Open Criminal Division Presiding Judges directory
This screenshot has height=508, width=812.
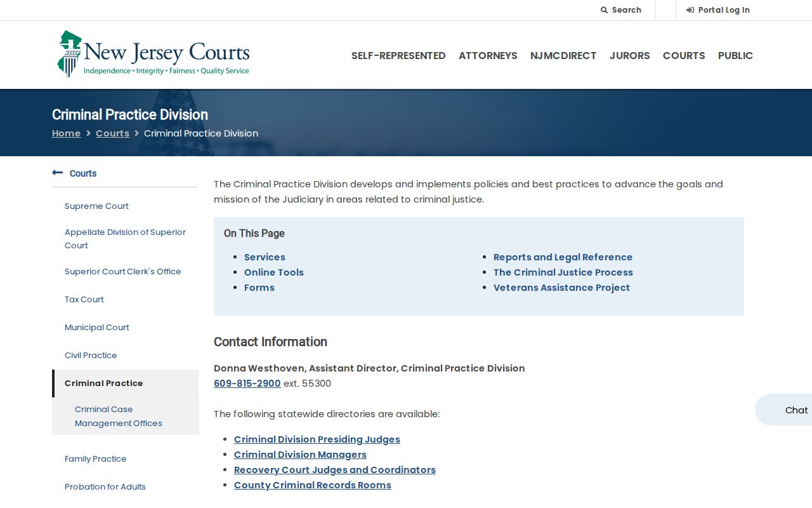317,439
